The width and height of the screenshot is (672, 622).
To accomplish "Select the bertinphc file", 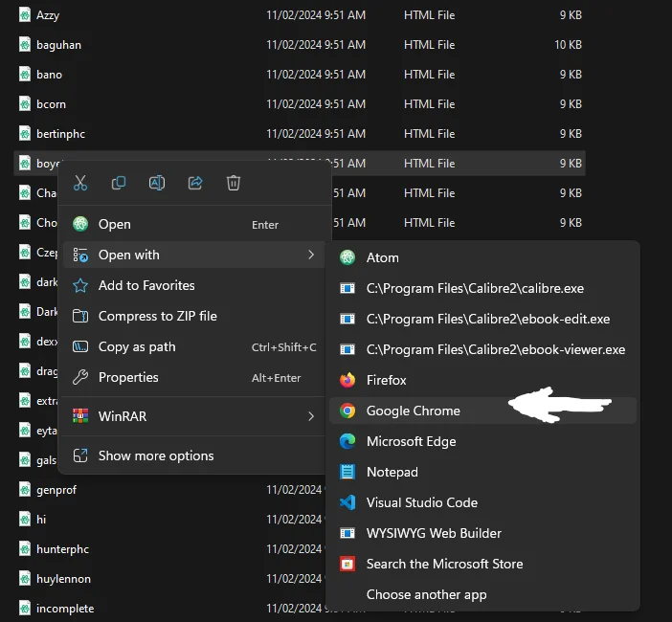I will [300, 134].
